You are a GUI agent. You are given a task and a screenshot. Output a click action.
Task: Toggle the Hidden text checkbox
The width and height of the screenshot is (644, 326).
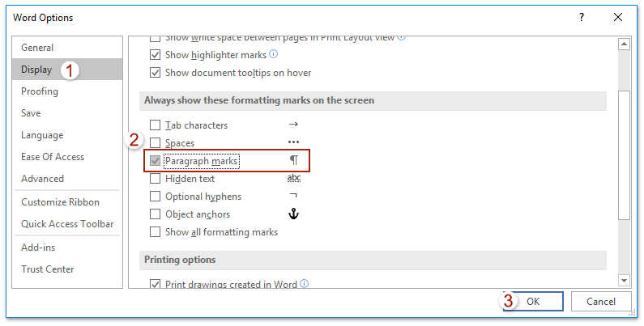pyautogui.click(x=156, y=179)
